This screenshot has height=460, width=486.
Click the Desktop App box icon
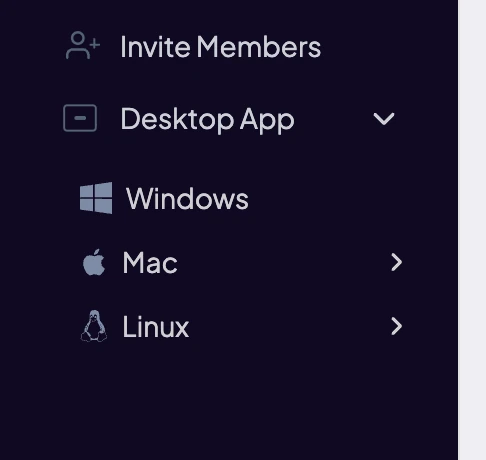(80, 118)
